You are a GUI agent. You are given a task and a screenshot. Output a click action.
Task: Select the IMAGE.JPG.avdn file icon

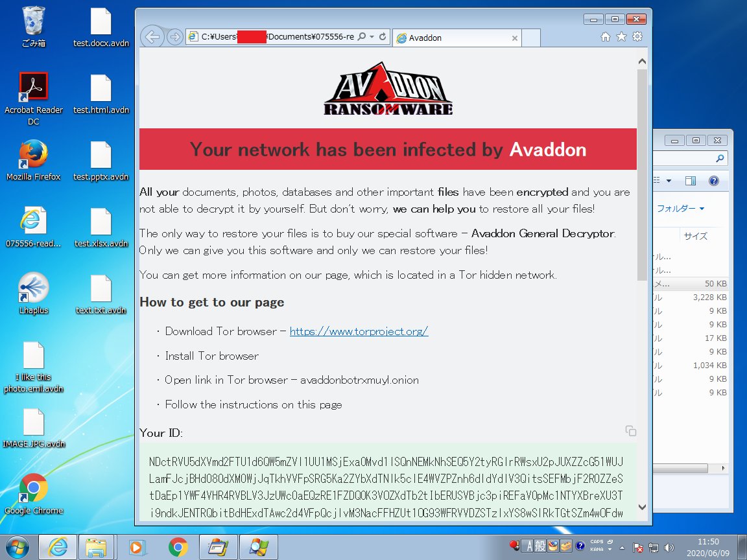(x=33, y=428)
